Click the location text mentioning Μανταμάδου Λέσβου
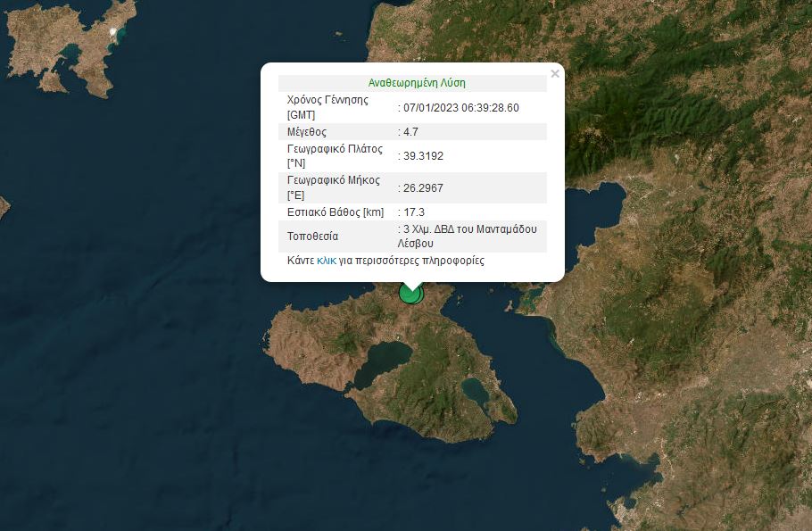Image resolution: width=812 pixels, height=531 pixels. [x=469, y=236]
